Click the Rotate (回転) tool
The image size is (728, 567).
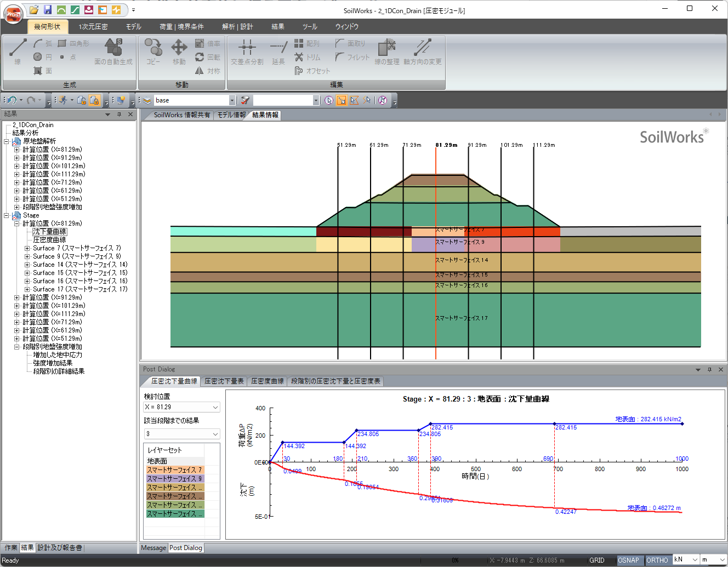point(207,57)
